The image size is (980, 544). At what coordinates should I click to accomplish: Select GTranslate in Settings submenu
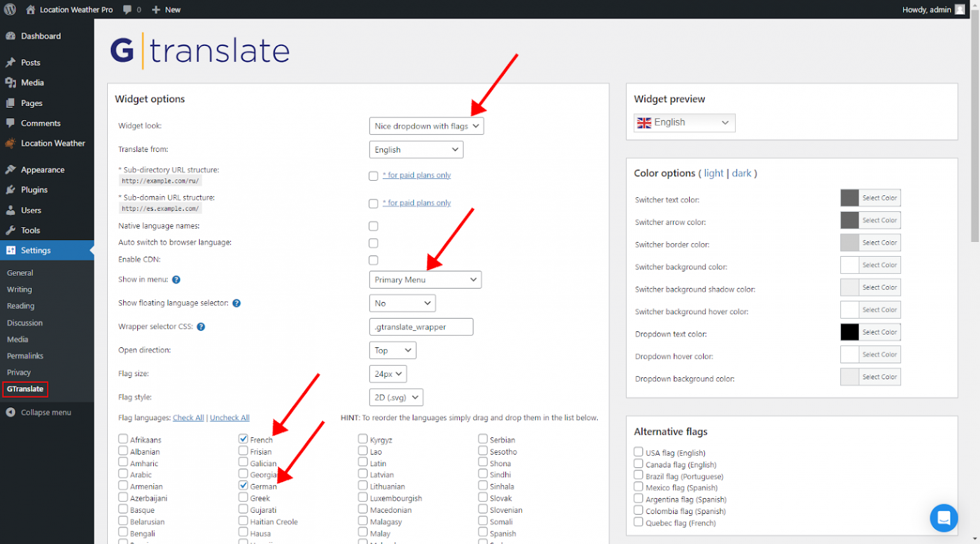pyautogui.click(x=25, y=389)
